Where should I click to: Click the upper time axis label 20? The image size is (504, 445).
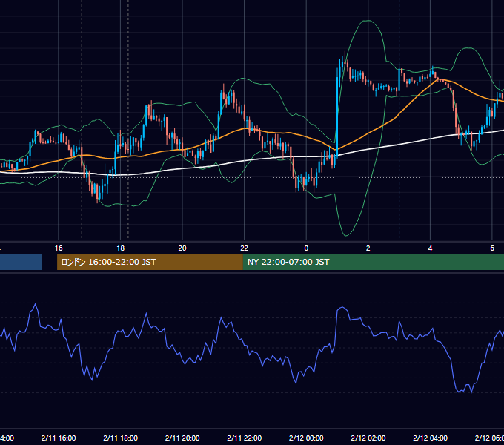click(x=182, y=248)
